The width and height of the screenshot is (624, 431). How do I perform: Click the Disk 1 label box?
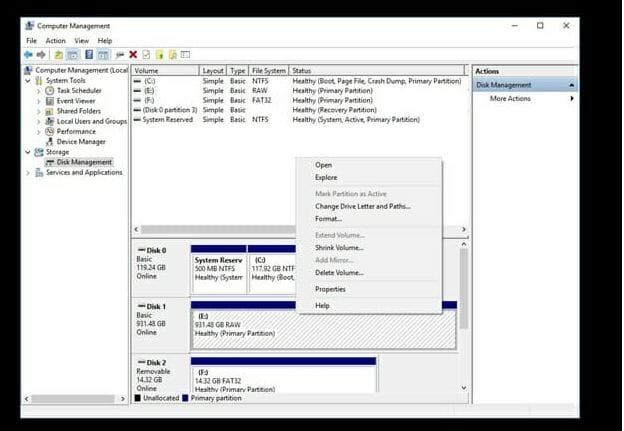[161, 325]
